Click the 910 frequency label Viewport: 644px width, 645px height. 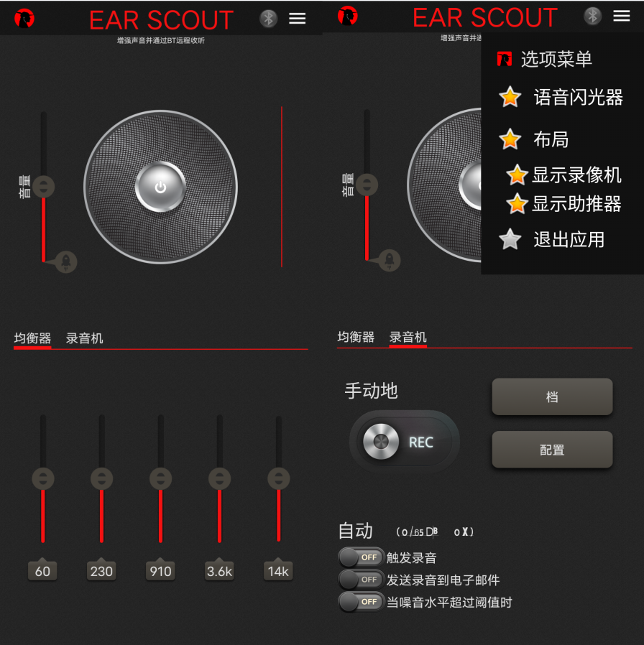tap(160, 570)
